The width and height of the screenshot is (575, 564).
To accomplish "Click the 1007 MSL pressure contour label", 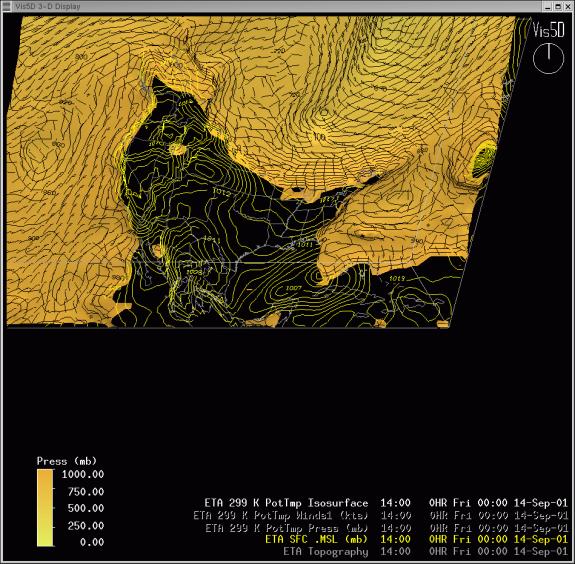I will 293,288.
